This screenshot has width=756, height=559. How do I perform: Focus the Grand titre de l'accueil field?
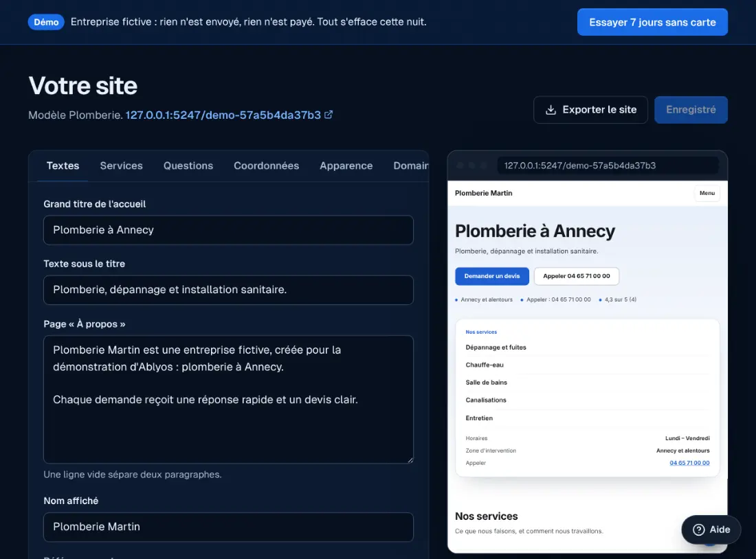[x=229, y=230]
